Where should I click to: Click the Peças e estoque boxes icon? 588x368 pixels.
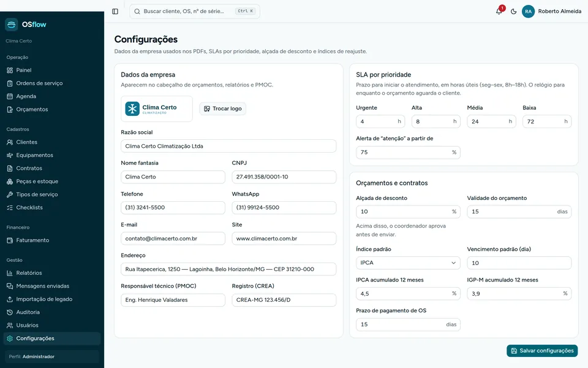pyautogui.click(x=10, y=182)
